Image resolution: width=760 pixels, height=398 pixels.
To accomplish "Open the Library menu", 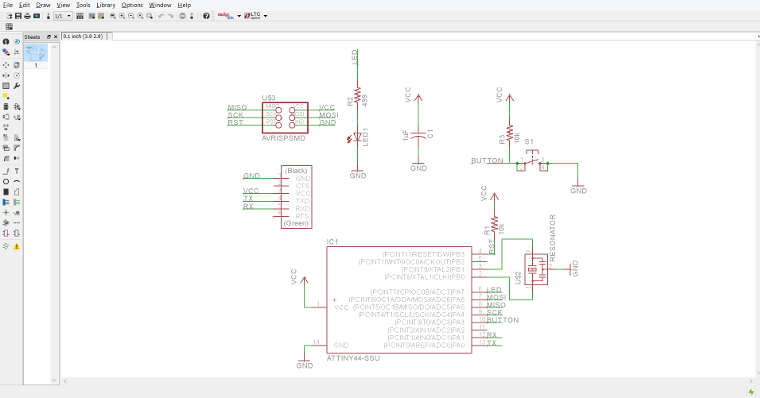I will click(x=106, y=5).
